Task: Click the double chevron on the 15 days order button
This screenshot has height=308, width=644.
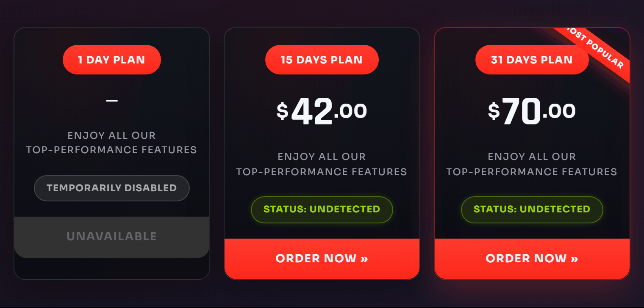Action: 364,258
